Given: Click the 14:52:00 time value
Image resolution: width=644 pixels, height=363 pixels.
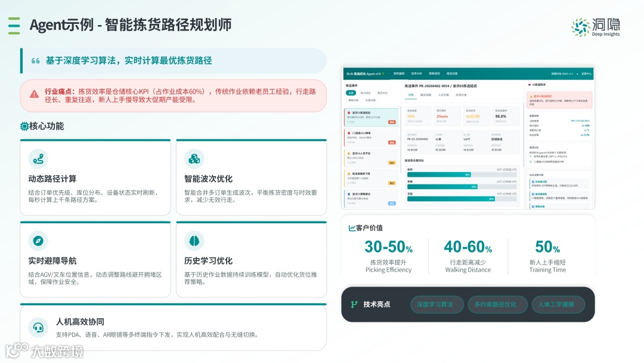Looking at the screenshot, I should 469,150.
